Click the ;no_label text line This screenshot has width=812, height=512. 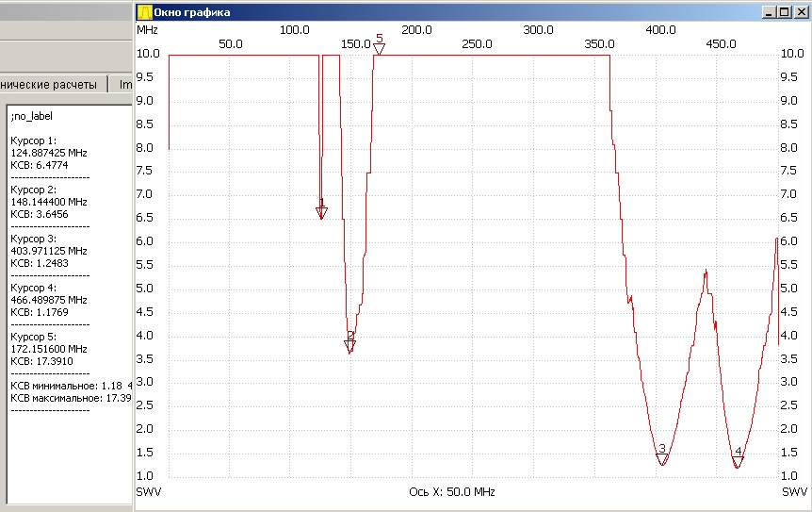click(32, 116)
